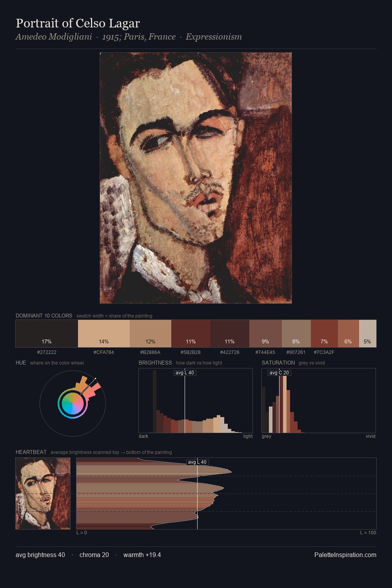Choose the #744E45 swatch labeled 9%
This screenshot has height=588, width=392.
[265, 334]
